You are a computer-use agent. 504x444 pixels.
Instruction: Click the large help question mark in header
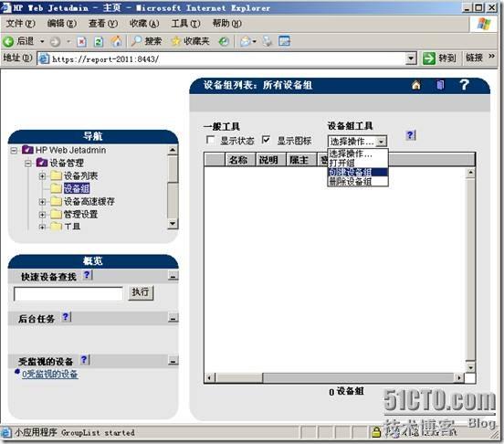[464, 85]
